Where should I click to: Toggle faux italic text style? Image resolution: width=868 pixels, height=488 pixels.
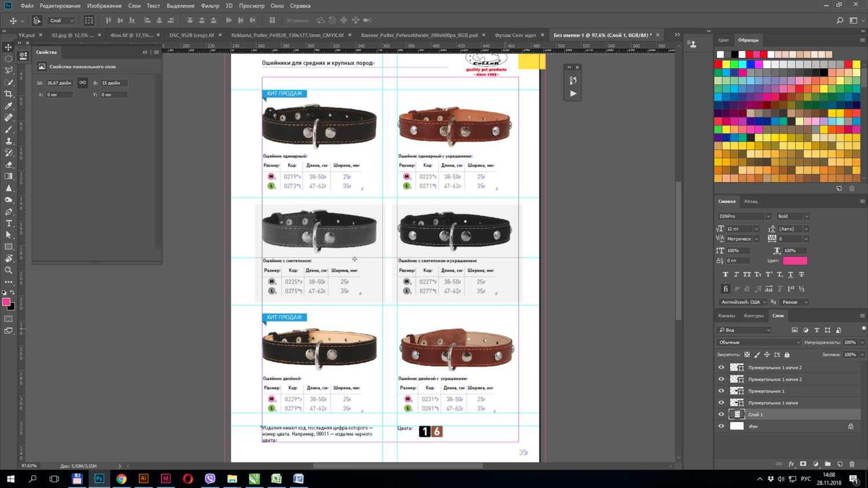(736, 275)
